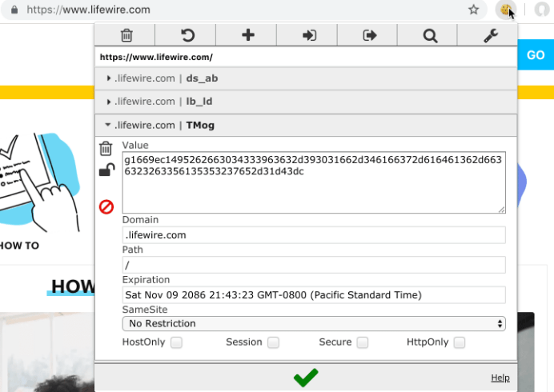Tick the Secure checkbox

pos(363,342)
